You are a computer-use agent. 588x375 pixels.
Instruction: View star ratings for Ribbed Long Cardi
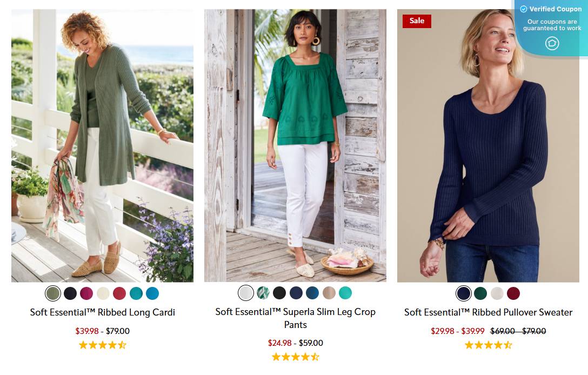tap(103, 345)
